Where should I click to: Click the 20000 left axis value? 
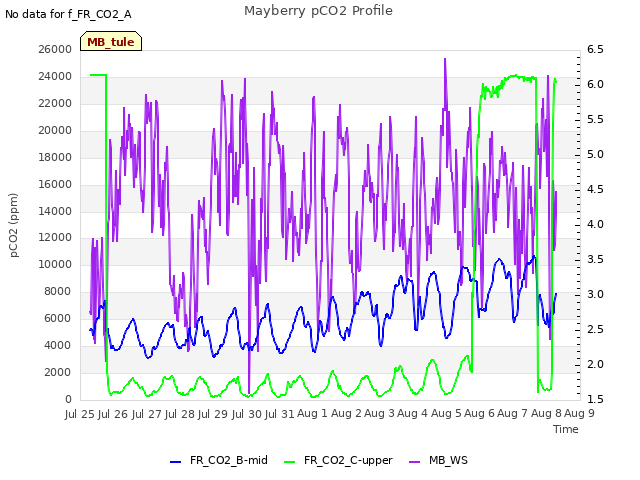pyautogui.click(x=55, y=130)
